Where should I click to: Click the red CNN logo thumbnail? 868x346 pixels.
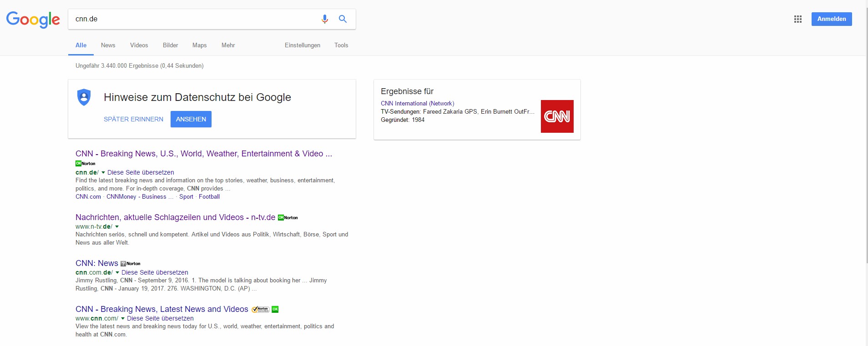557,116
